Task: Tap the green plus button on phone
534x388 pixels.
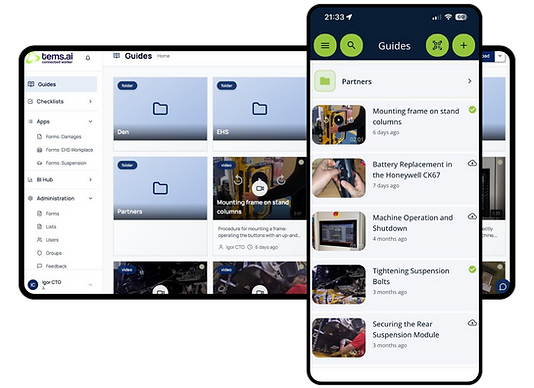Action: 464,45
